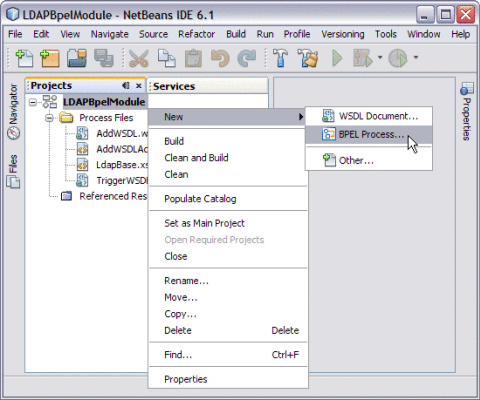The image size is (480, 400).
Task: Open the Help menu
Action: click(x=461, y=34)
